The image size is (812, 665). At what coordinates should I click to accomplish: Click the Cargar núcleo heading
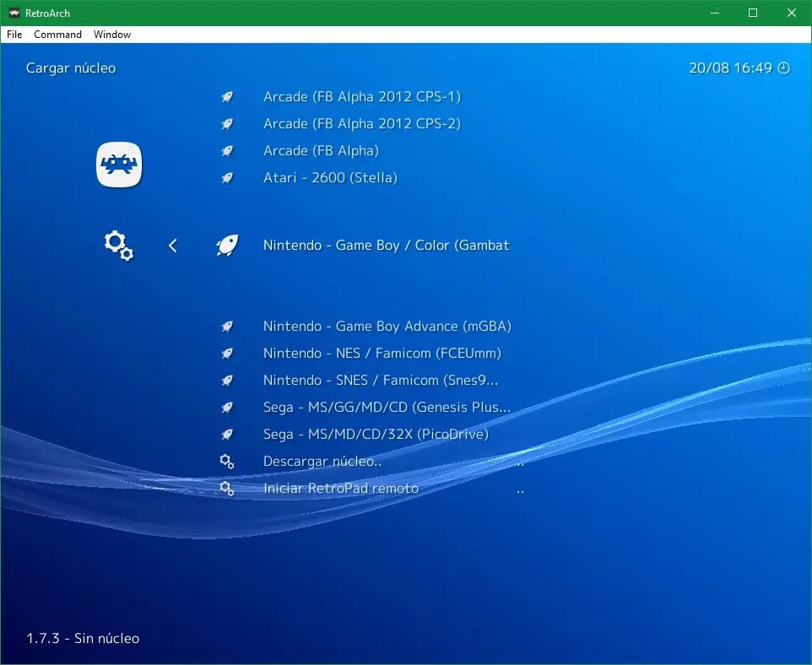[71, 68]
